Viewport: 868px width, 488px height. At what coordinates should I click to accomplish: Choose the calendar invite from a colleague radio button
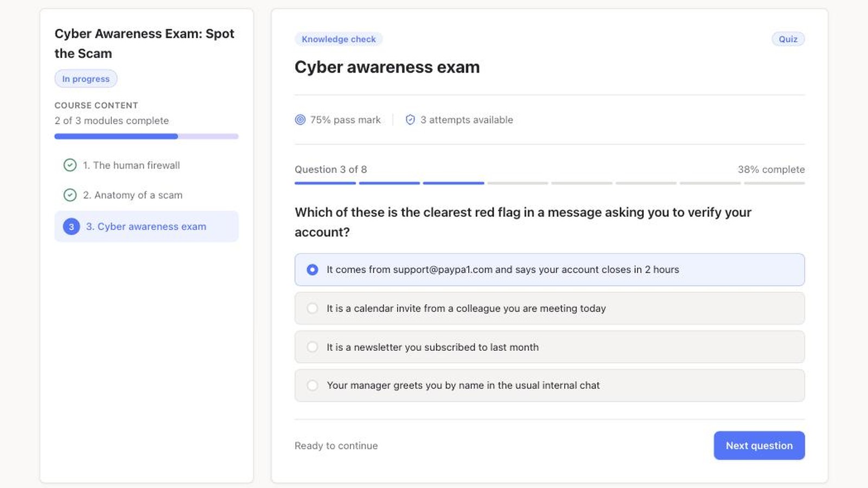pyautogui.click(x=312, y=308)
